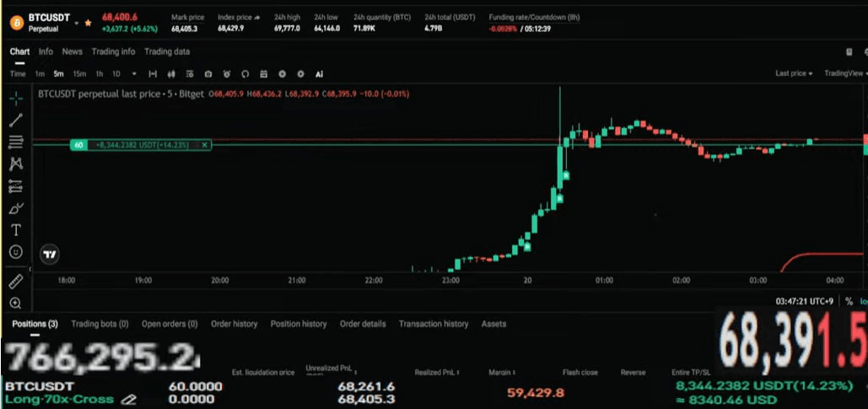
Task: Activate the zoom-in magnifier tool
Action: tap(16, 303)
